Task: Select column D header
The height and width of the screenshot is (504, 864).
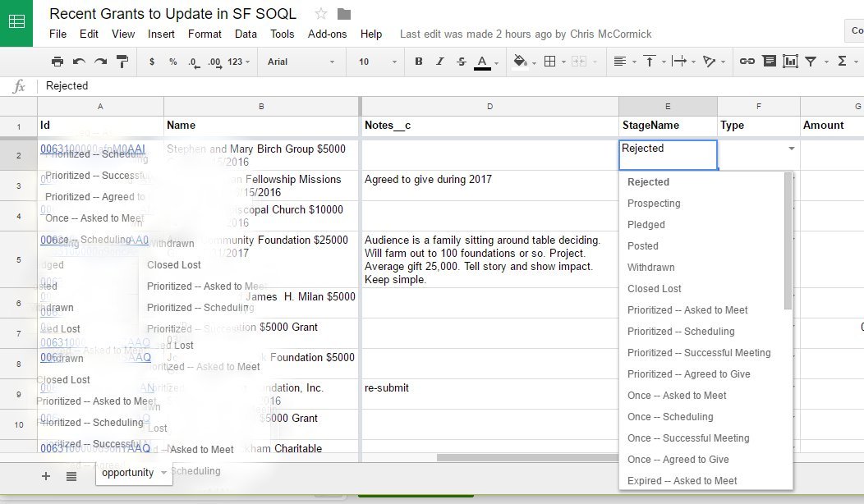Action: pyautogui.click(x=489, y=107)
